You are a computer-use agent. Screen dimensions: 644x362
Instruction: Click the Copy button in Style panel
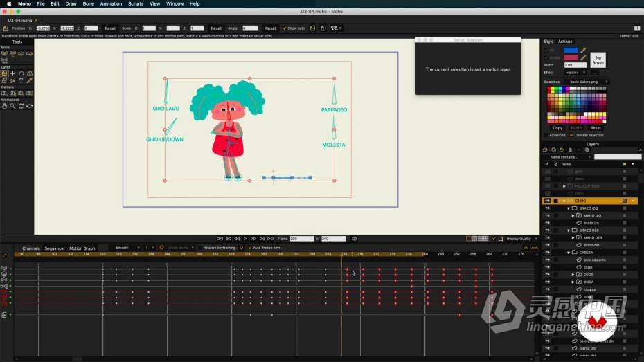click(557, 128)
